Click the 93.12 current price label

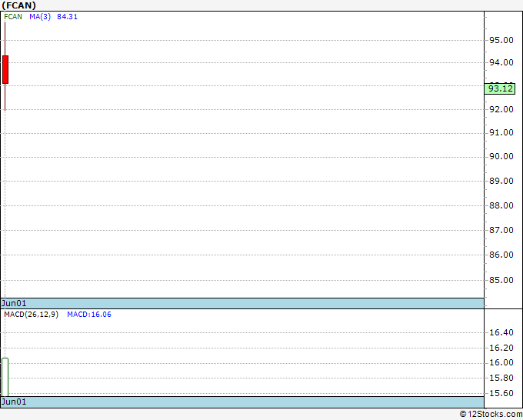click(x=500, y=88)
